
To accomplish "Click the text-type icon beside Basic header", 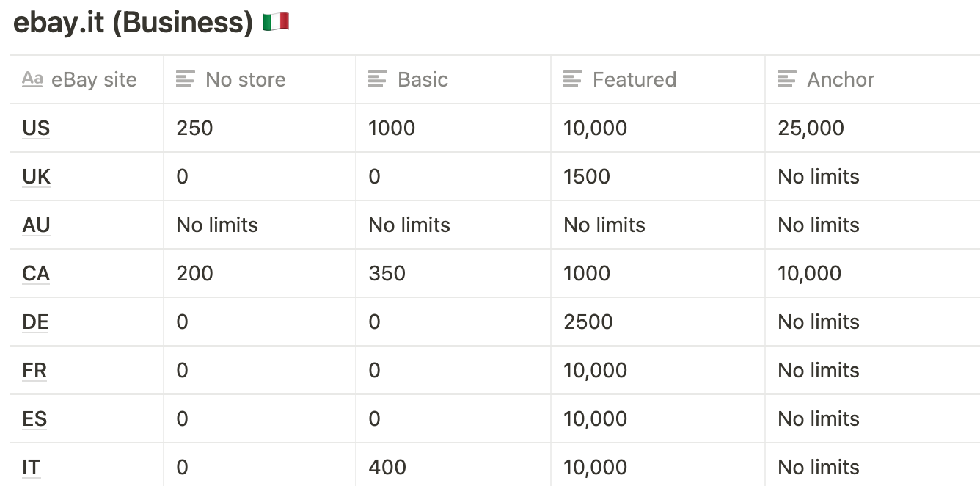I will 378,79.
